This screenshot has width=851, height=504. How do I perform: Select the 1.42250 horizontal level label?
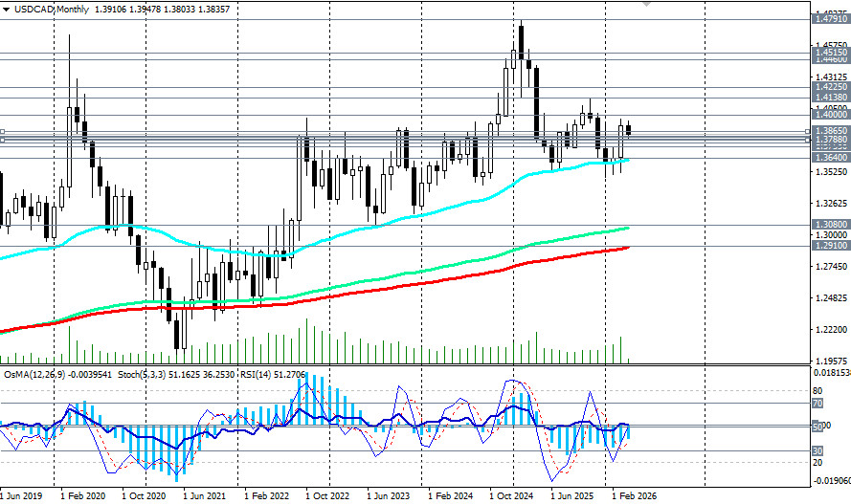(829, 86)
